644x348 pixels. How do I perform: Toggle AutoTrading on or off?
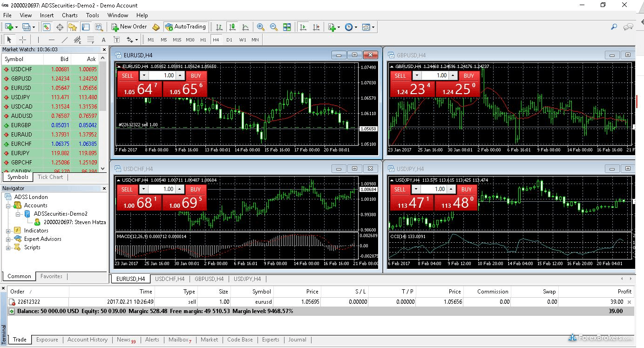point(186,27)
